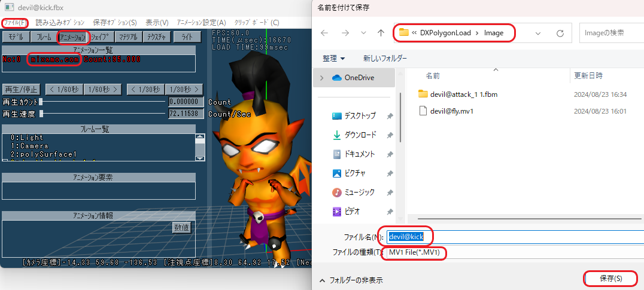Step forward with the 1/60秒 > button
Screen dimensions: 644x290
tap(103, 89)
